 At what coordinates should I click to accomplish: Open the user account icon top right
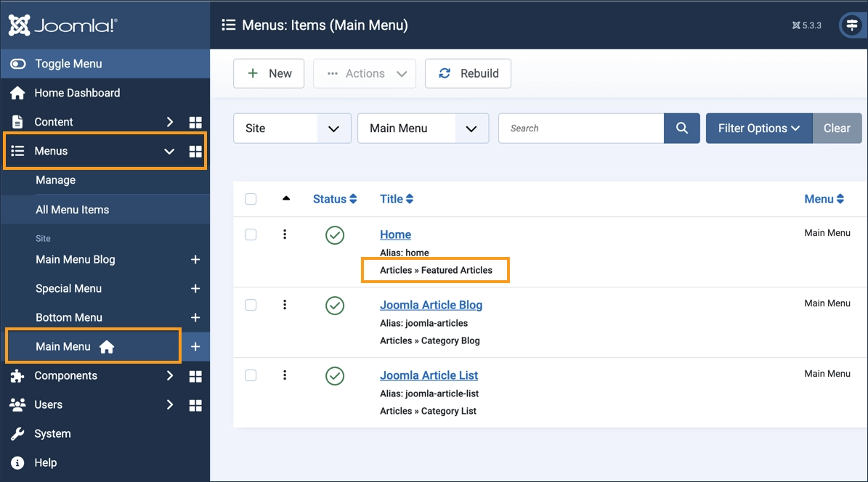tap(851, 25)
